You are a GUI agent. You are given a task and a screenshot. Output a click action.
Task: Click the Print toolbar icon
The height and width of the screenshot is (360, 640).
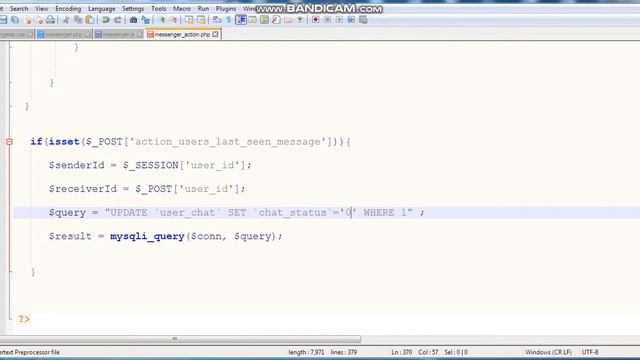(51, 20)
